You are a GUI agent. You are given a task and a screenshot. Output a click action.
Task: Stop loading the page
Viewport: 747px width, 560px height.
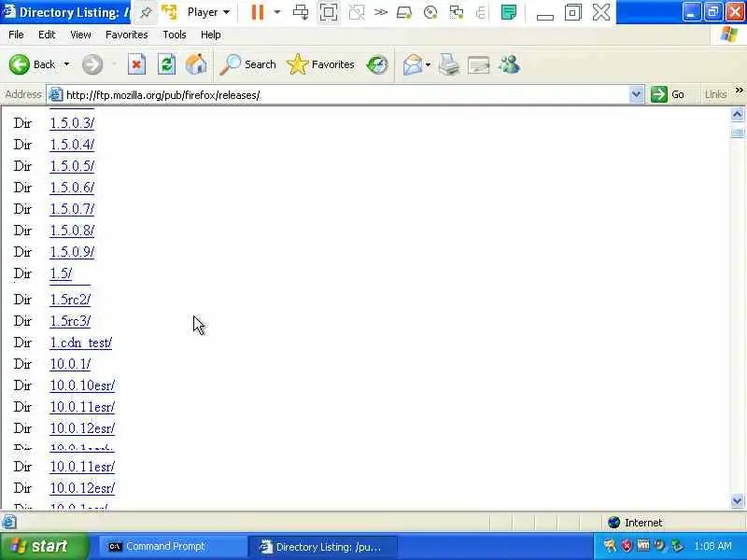pos(136,64)
